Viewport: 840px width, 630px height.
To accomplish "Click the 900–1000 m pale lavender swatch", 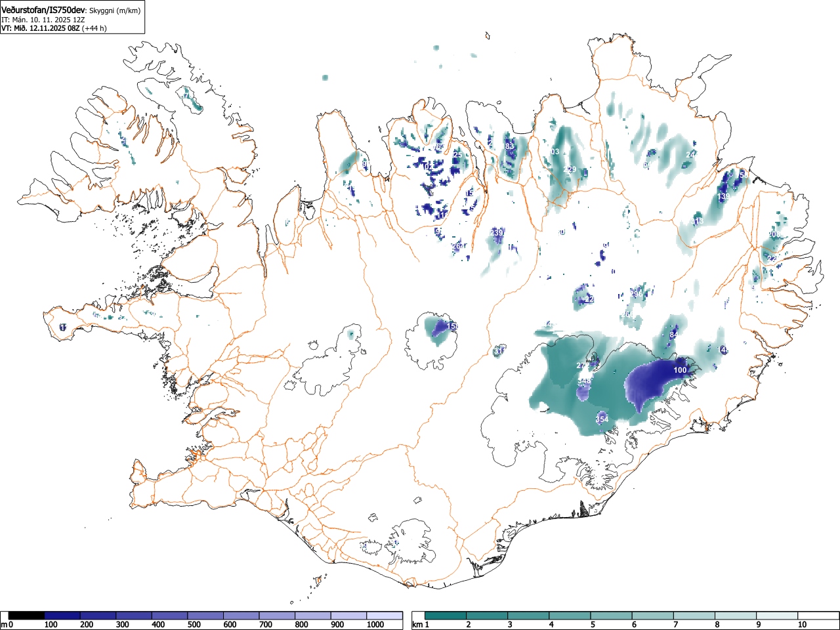I will pyautogui.click(x=348, y=616).
